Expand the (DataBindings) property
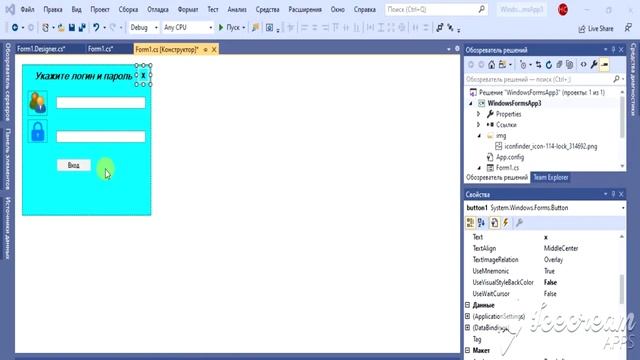Screen dimensions: 640x360 point(468,327)
